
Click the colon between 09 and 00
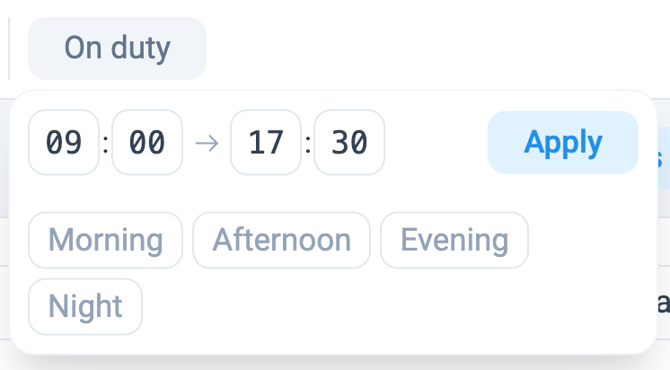click(105, 143)
